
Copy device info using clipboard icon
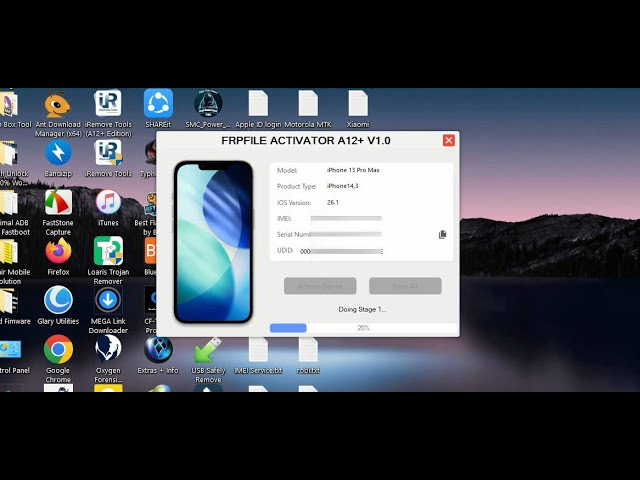(x=442, y=235)
